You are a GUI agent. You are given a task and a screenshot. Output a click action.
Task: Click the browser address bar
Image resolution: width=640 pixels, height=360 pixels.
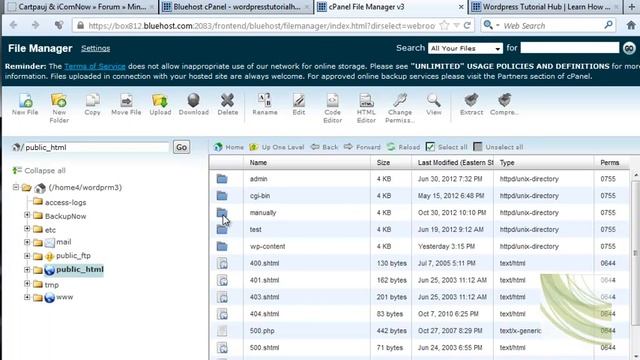[x=261, y=25]
